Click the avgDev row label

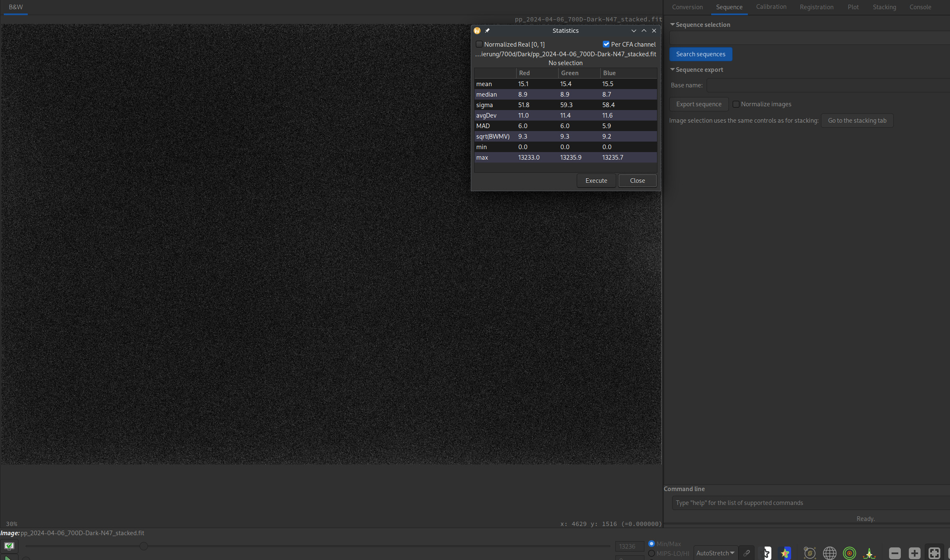coord(486,116)
